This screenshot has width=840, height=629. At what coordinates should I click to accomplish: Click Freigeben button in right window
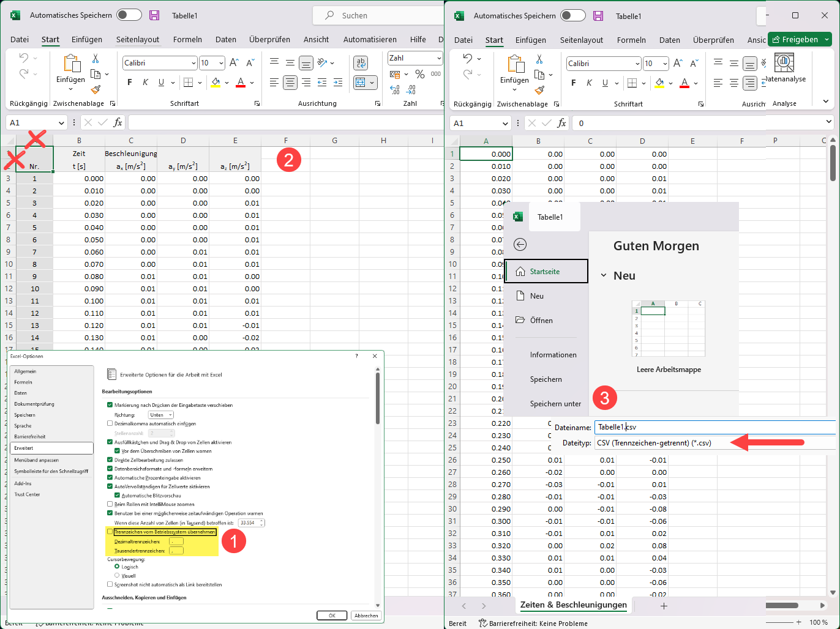click(x=795, y=40)
